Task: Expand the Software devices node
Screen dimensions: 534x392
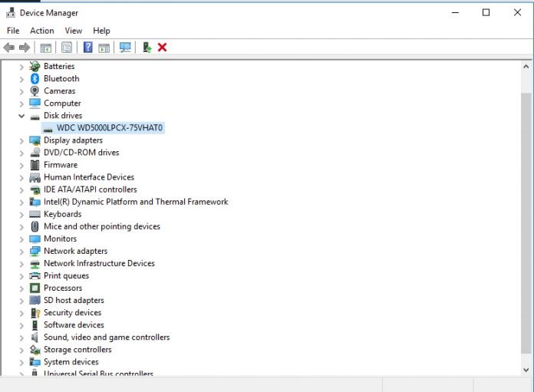Action: tap(21, 325)
